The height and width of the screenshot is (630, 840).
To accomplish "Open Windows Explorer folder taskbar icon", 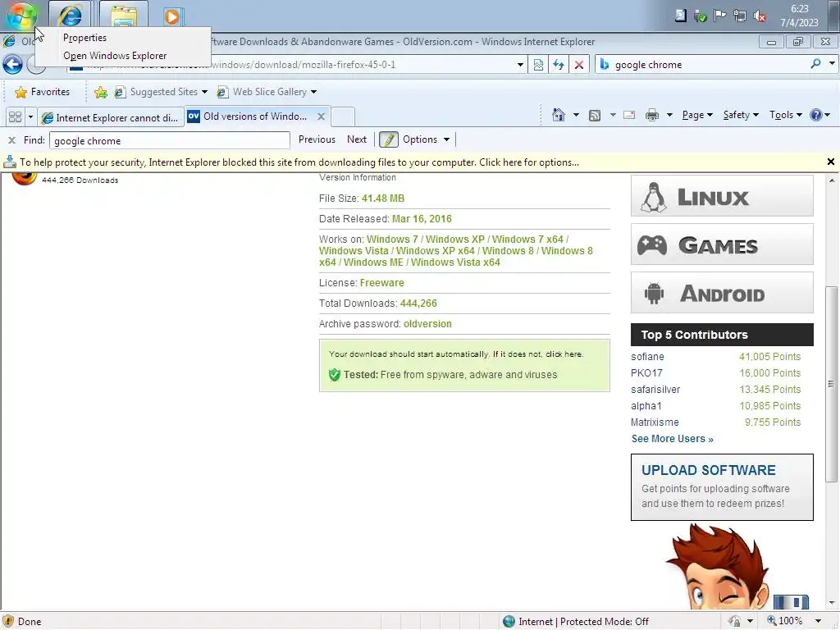I will point(124,16).
